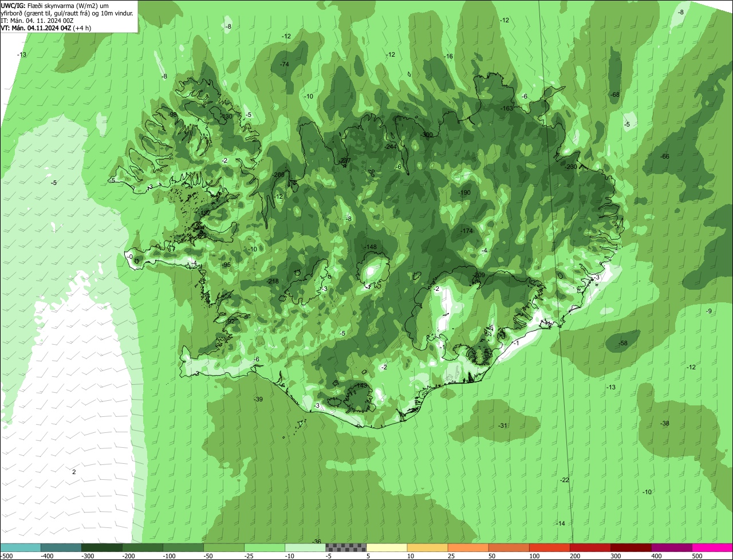Click the '-66' value east of Iceland
The height and width of the screenshot is (560, 733).
(665, 157)
